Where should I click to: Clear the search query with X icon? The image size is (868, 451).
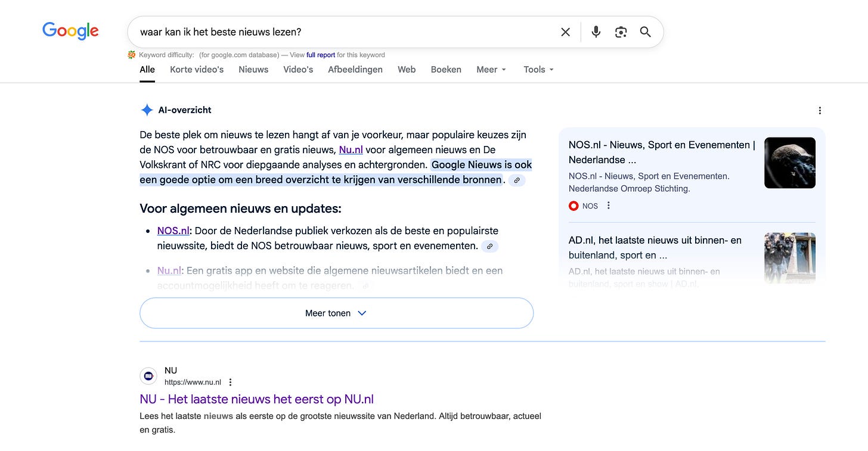[566, 32]
